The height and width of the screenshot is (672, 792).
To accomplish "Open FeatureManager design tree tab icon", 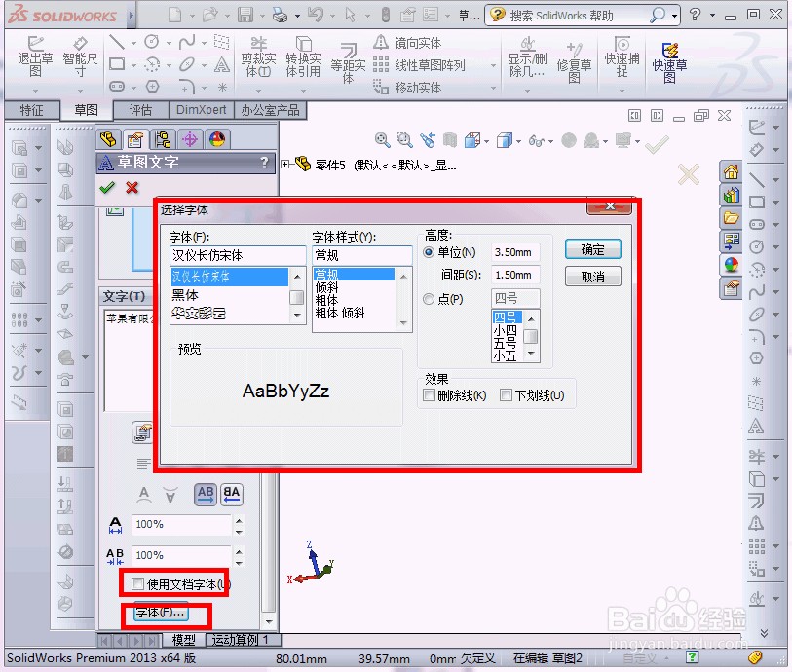I will point(108,139).
